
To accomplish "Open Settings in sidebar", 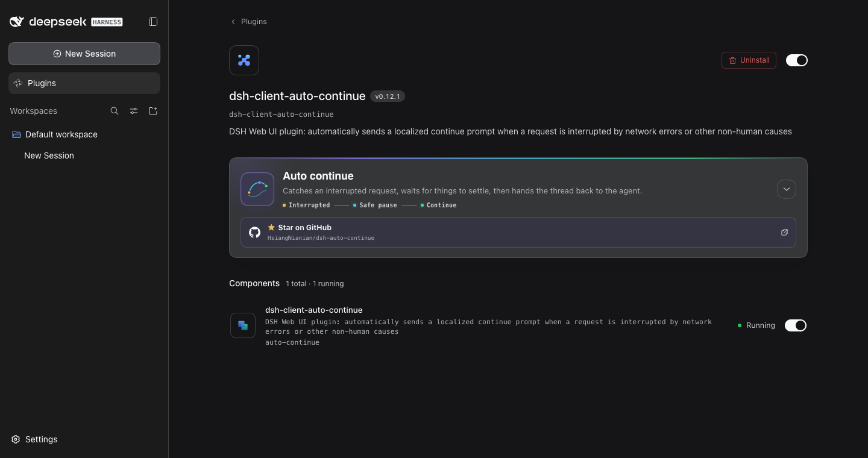I will [x=35, y=439].
